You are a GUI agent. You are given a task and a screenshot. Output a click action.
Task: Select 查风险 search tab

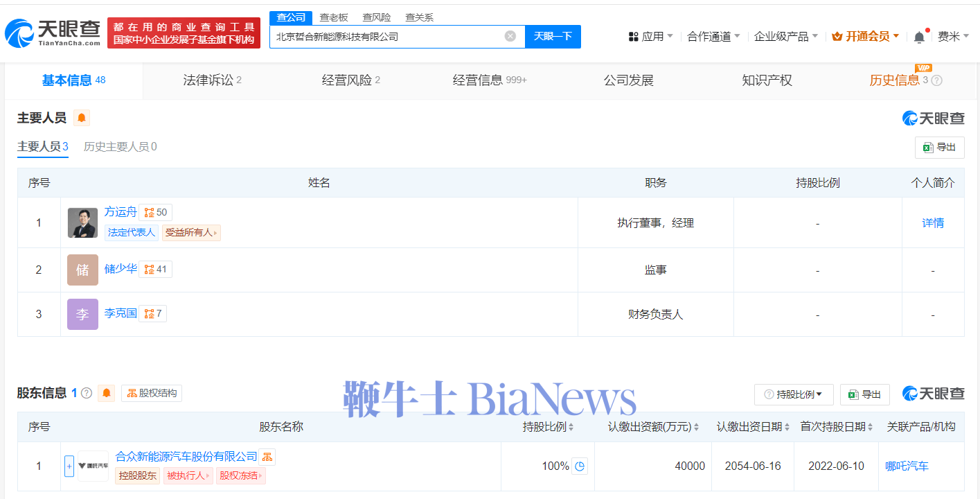point(377,17)
